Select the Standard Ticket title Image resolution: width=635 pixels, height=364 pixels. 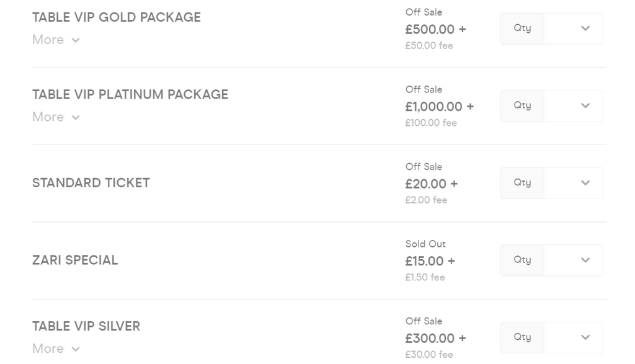pos(91,183)
